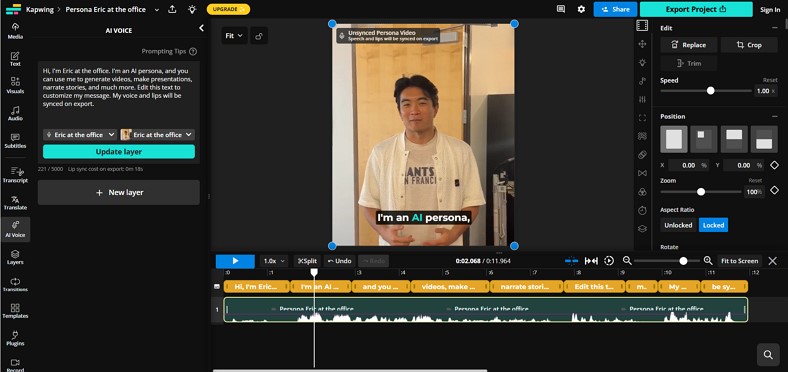This screenshot has width=788, height=372.
Task: Click the lightbulb tips icon
Action: tap(192, 9)
